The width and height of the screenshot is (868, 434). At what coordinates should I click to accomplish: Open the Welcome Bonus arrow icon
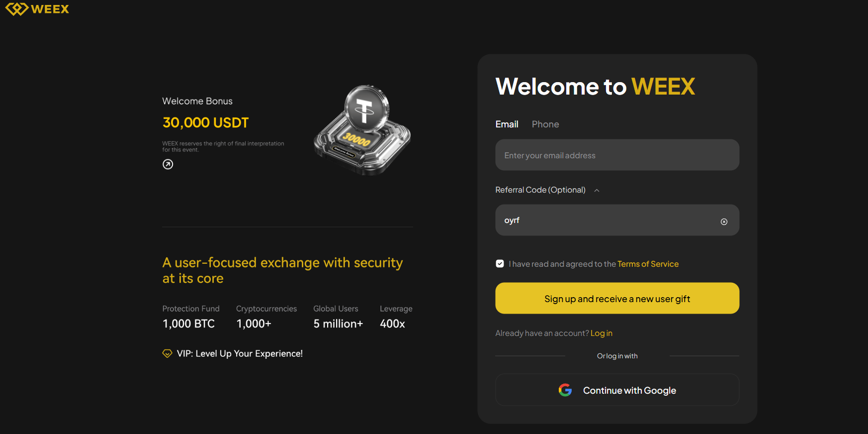(x=168, y=164)
